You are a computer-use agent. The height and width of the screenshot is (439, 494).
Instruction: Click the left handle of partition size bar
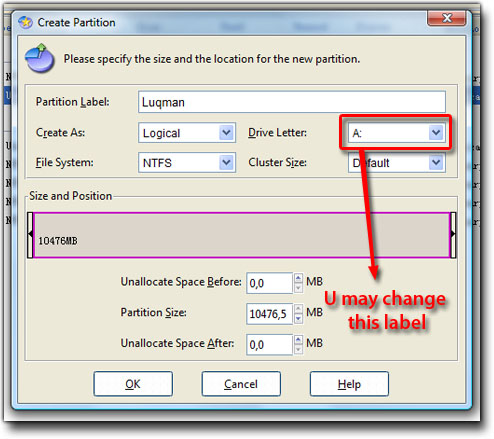(x=30, y=235)
